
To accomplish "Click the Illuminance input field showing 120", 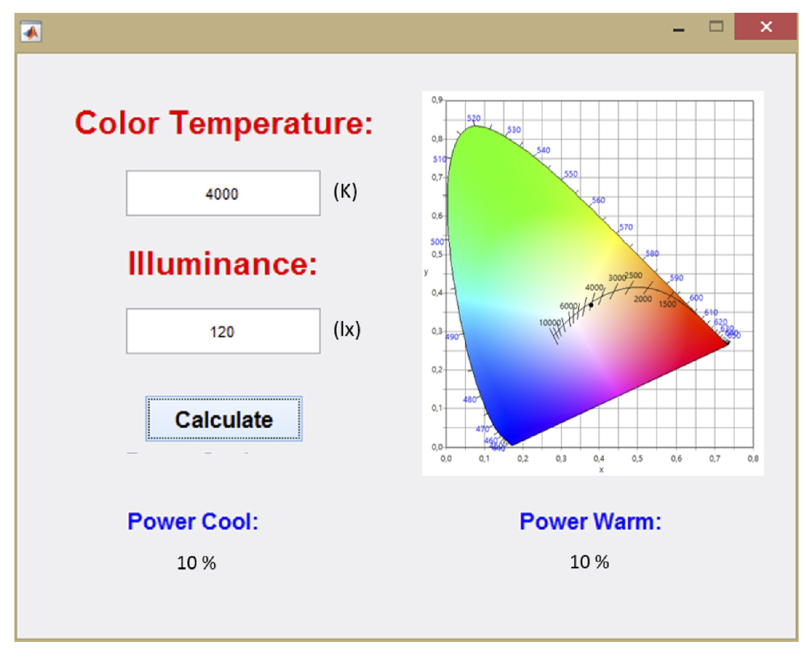I will (x=223, y=331).
